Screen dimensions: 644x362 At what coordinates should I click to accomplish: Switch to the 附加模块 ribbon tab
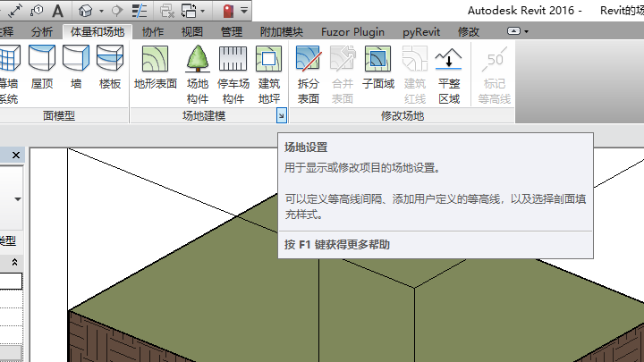(282, 31)
